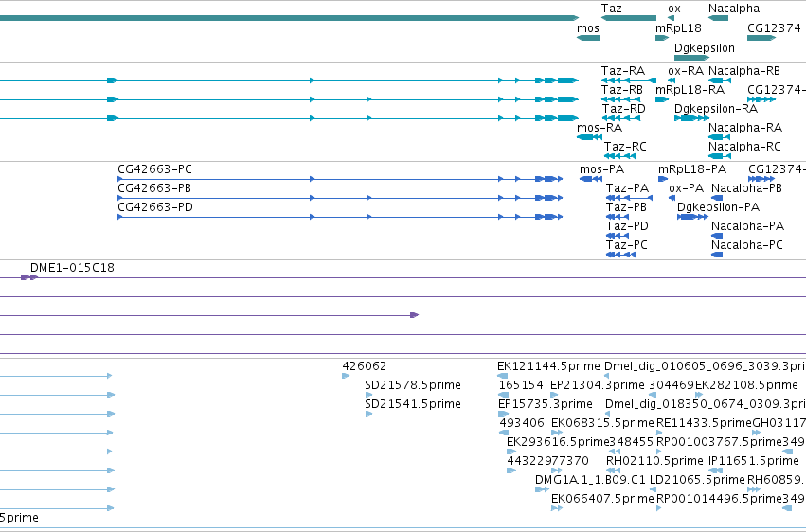806x532 pixels.
Task: Select EST IP11651.5prime
Action: tap(754, 462)
